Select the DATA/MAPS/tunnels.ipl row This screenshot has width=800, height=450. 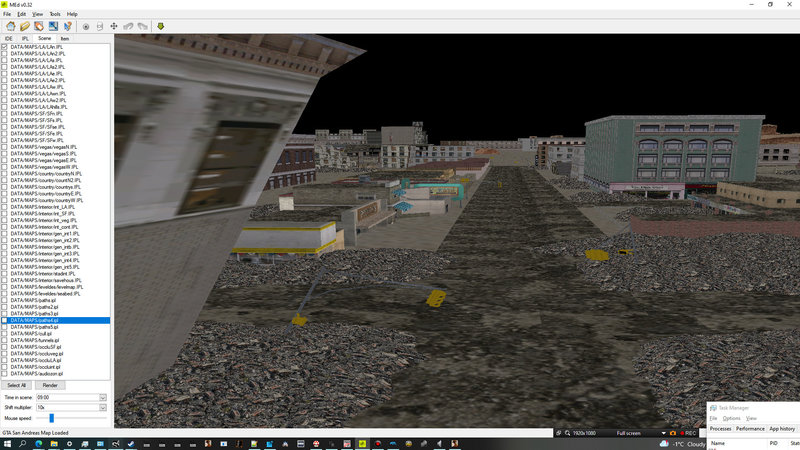point(56,340)
